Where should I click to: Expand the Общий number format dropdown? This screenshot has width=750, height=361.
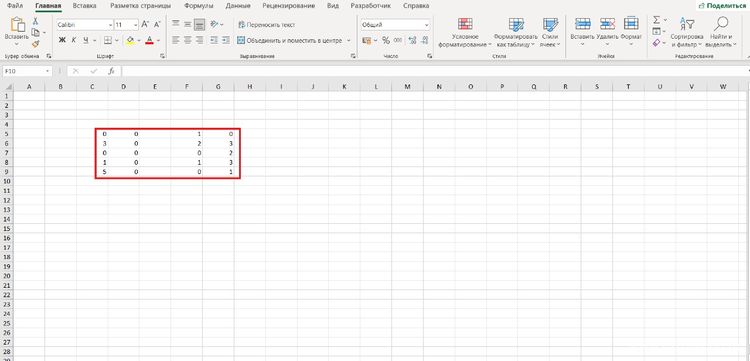pos(427,25)
